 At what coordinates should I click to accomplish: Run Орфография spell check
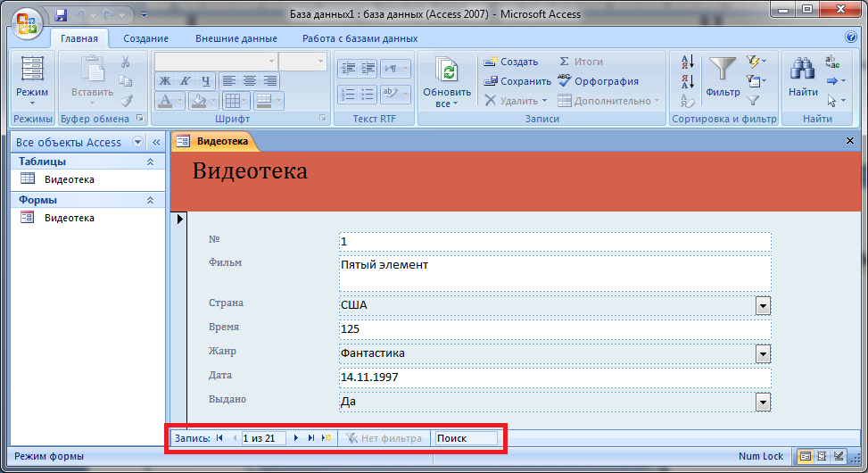[598, 81]
